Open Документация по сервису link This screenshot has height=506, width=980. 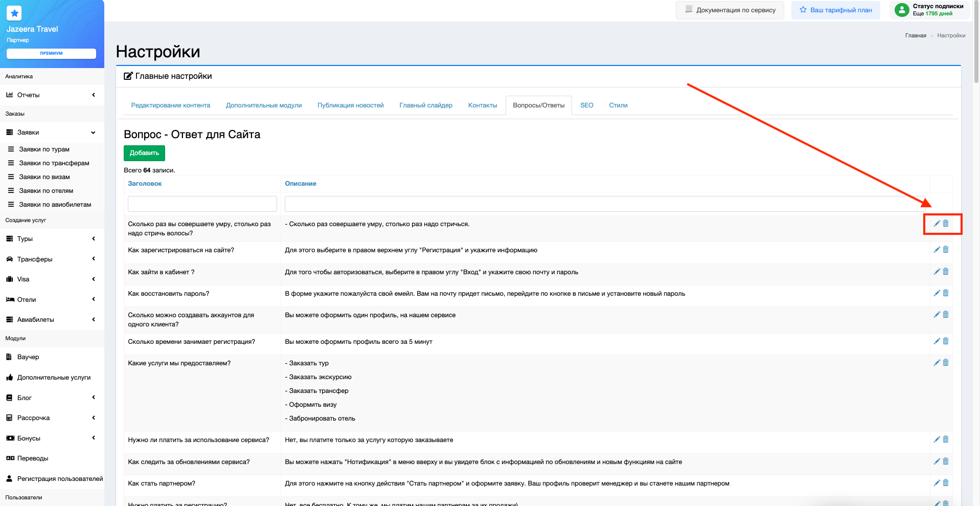pyautogui.click(x=730, y=10)
